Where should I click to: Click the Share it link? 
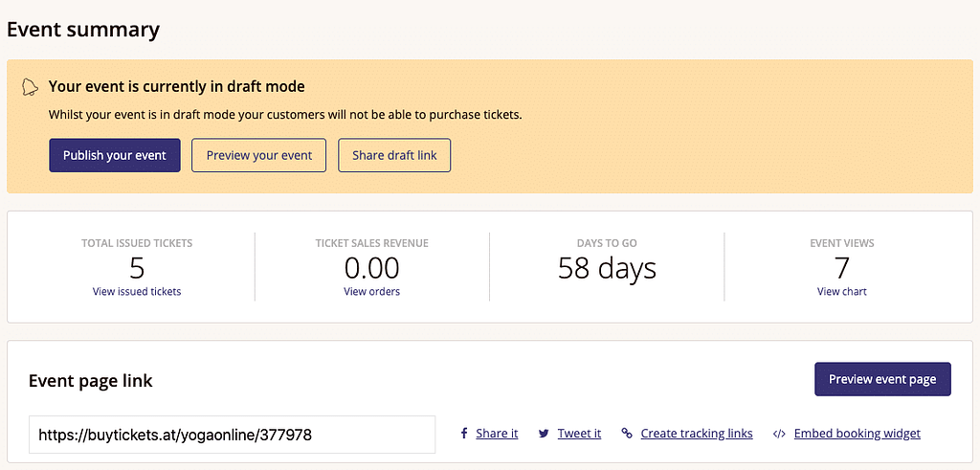pos(497,433)
